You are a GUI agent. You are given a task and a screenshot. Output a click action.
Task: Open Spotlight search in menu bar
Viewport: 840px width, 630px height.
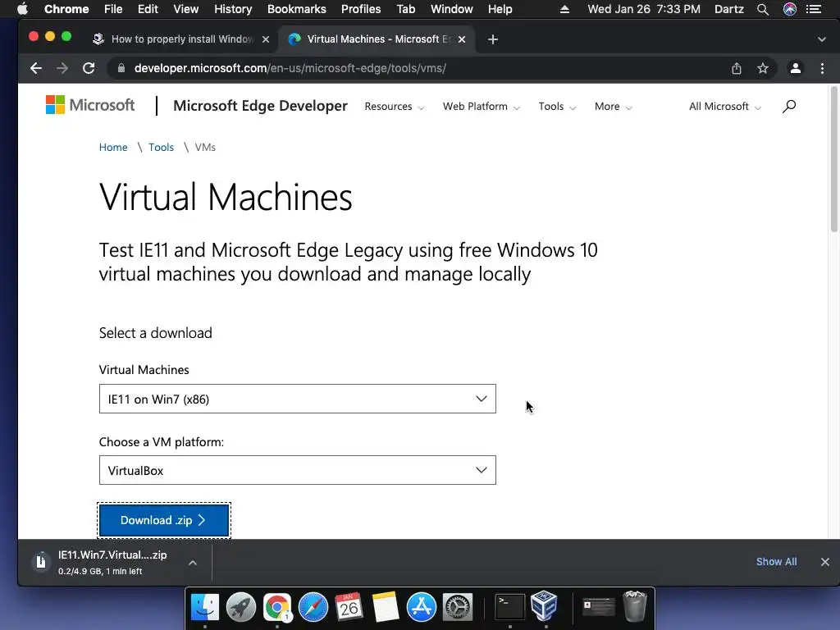pyautogui.click(x=763, y=9)
